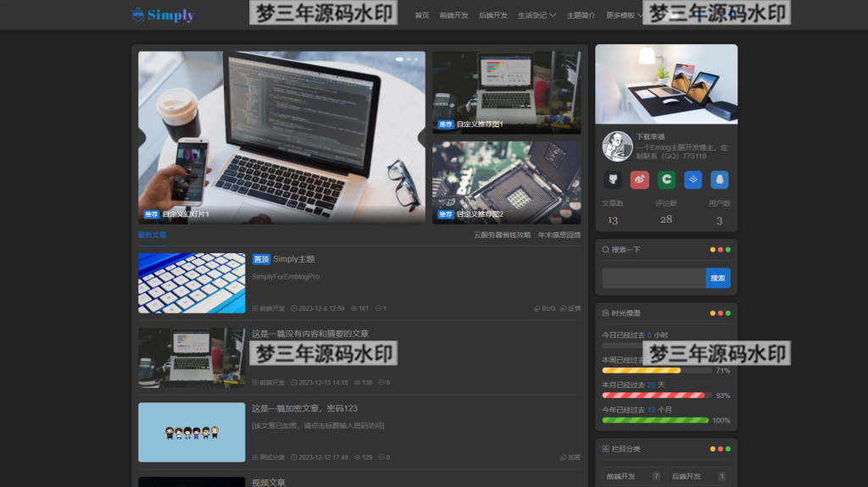Screen dimensions: 868x487
Task: Open the 云服务器省钱攻略 link
Action: pyautogui.click(x=502, y=235)
